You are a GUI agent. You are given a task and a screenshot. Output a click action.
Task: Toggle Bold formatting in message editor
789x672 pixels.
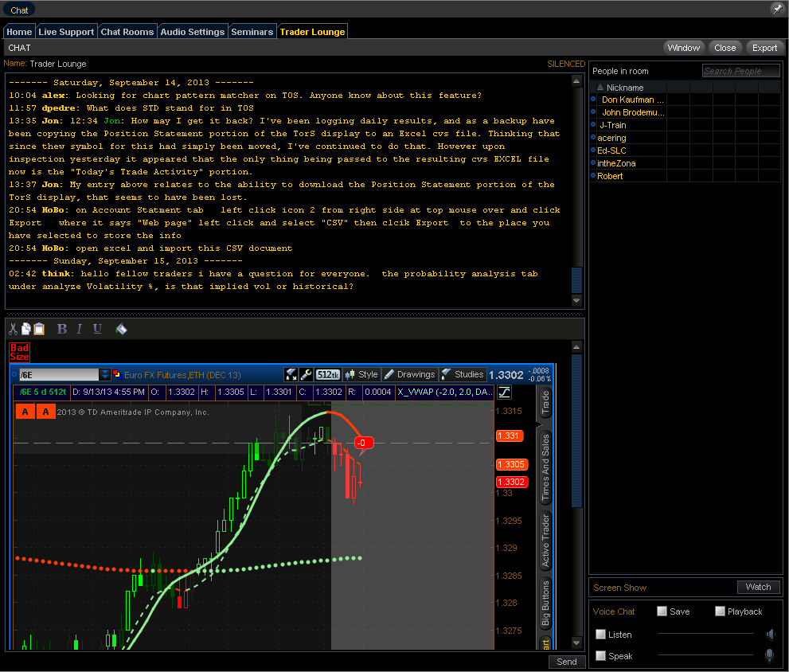coord(62,329)
